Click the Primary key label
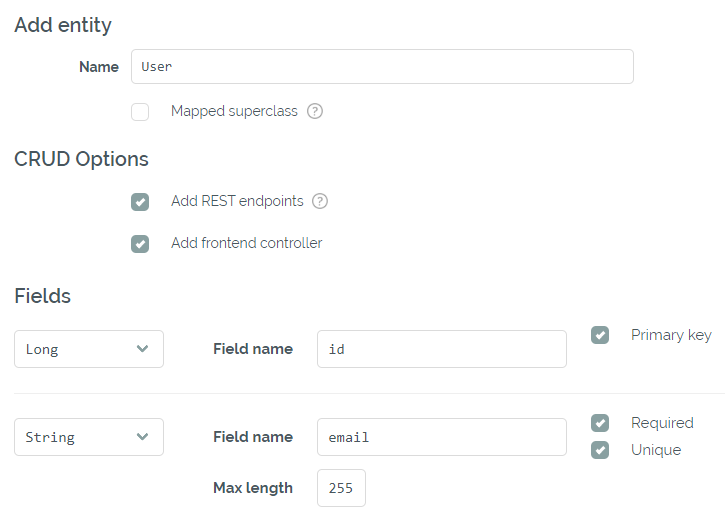The width and height of the screenshot is (727, 519). [671, 335]
